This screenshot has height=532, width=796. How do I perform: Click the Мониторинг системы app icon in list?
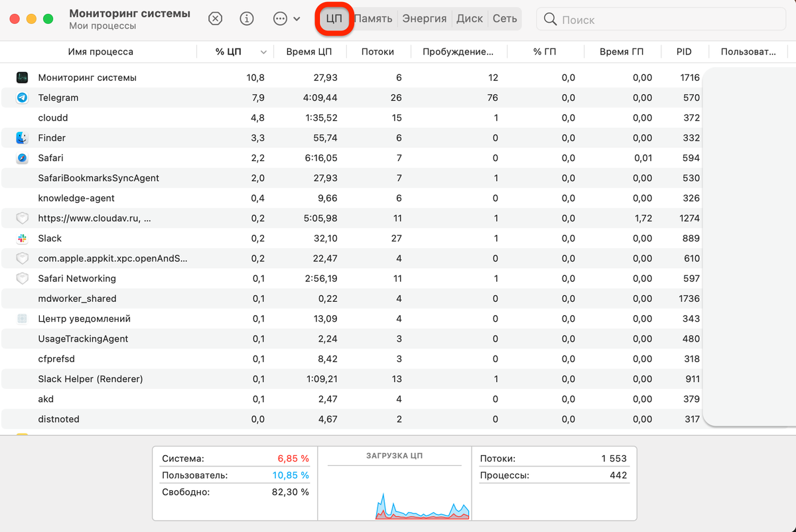[x=22, y=78]
